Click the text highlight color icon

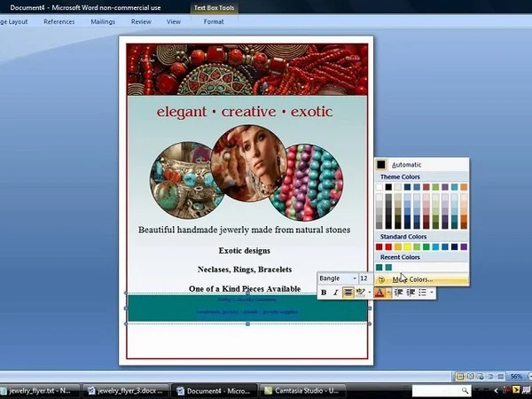360,293
